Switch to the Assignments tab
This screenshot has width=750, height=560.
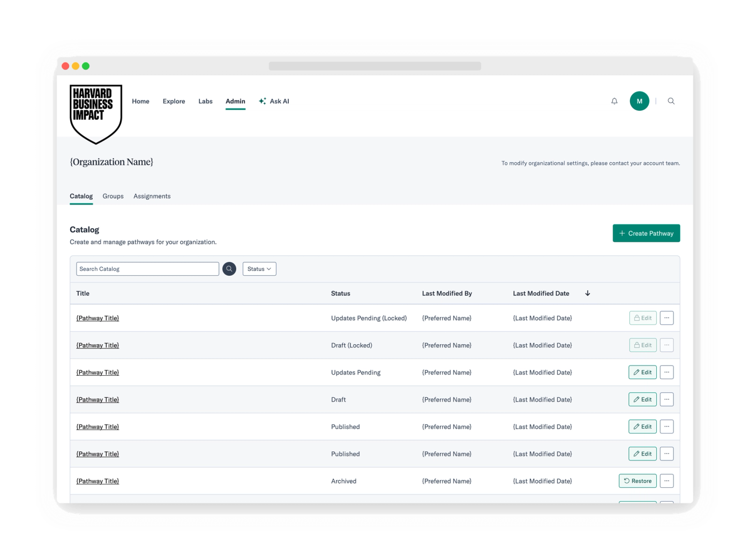[x=152, y=196]
